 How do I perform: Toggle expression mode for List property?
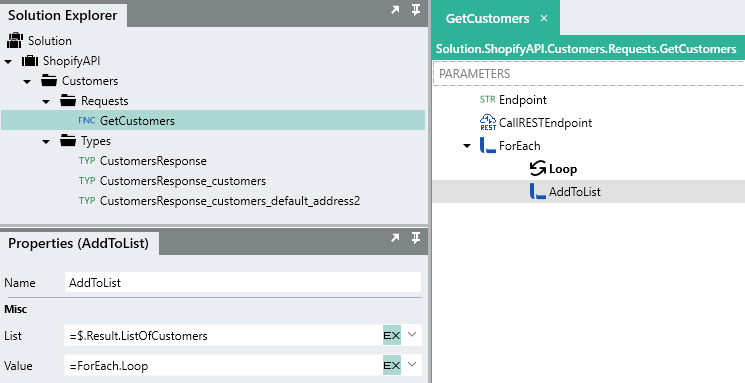coord(392,335)
